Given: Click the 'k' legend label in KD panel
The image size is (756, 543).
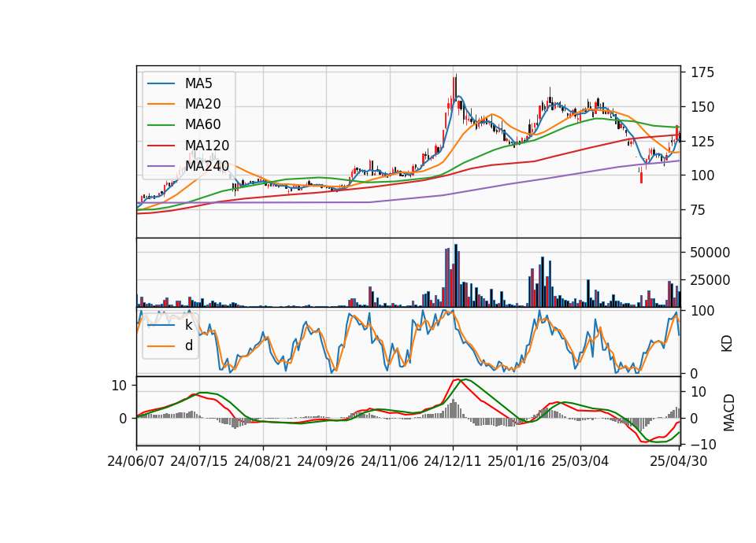Looking at the screenshot, I should coord(188,325).
